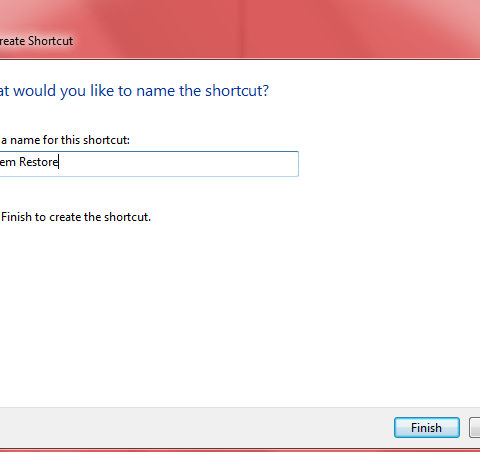
Task: Click the word "would" in the blue heading
Action: [34, 91]
